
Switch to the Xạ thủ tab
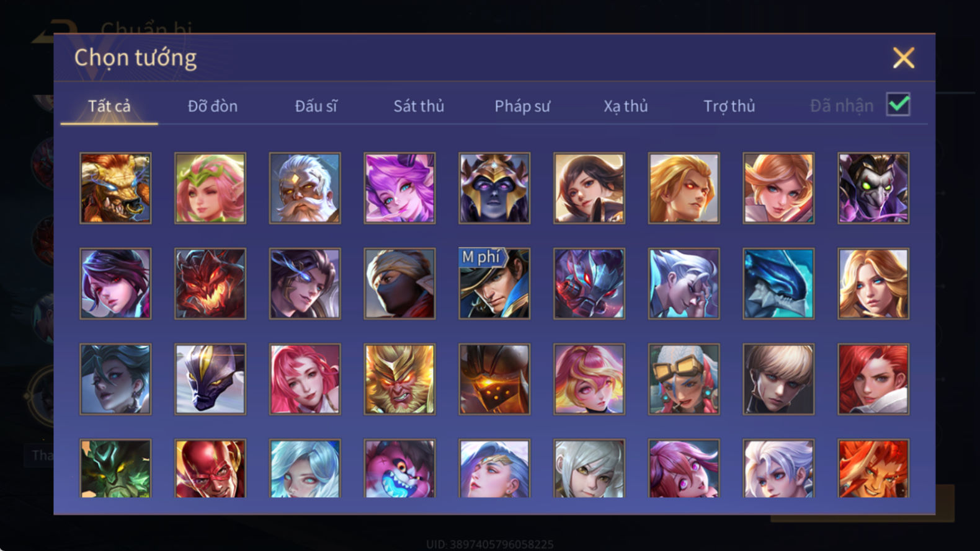point(626,106)
